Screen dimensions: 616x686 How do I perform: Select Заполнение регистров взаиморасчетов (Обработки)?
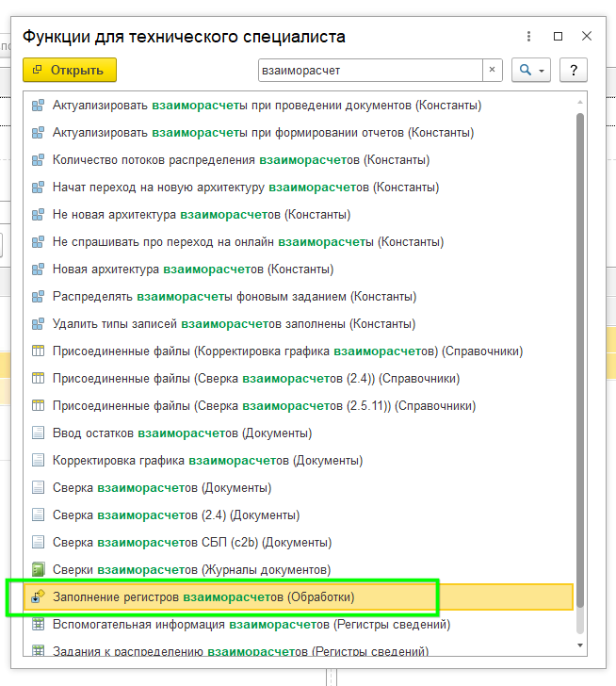tap(299, 596)
